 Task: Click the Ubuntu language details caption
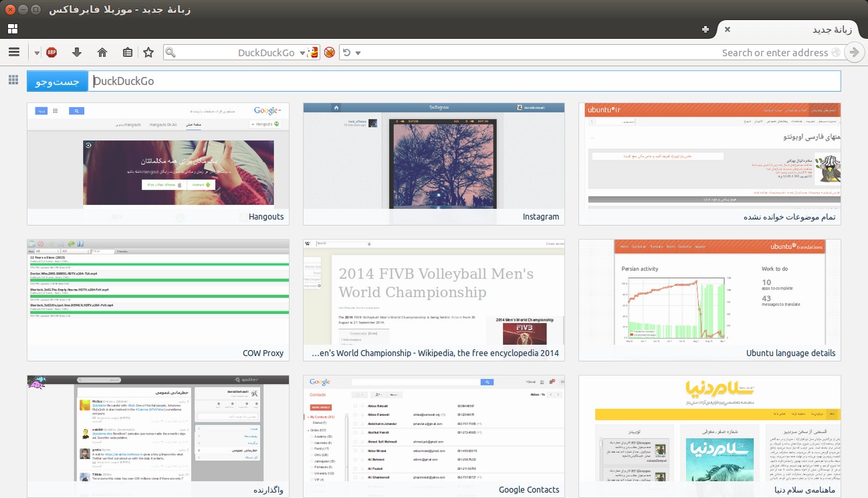pos(790,353)
